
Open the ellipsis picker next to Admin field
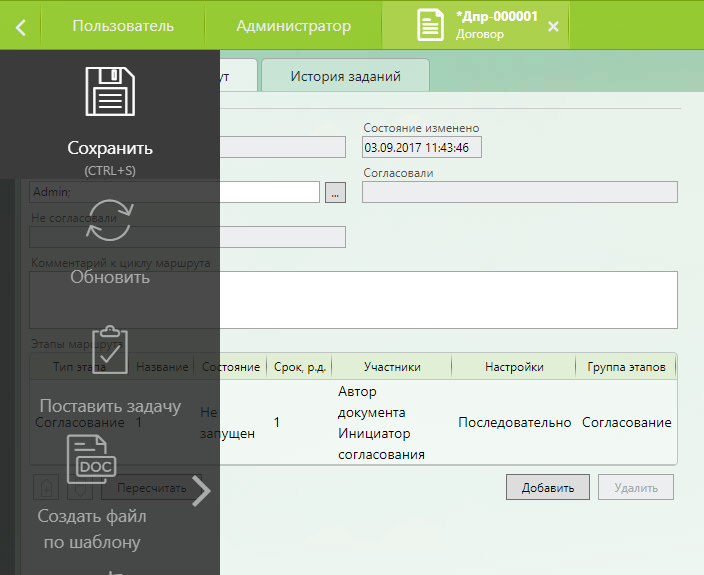coord(335,192)
